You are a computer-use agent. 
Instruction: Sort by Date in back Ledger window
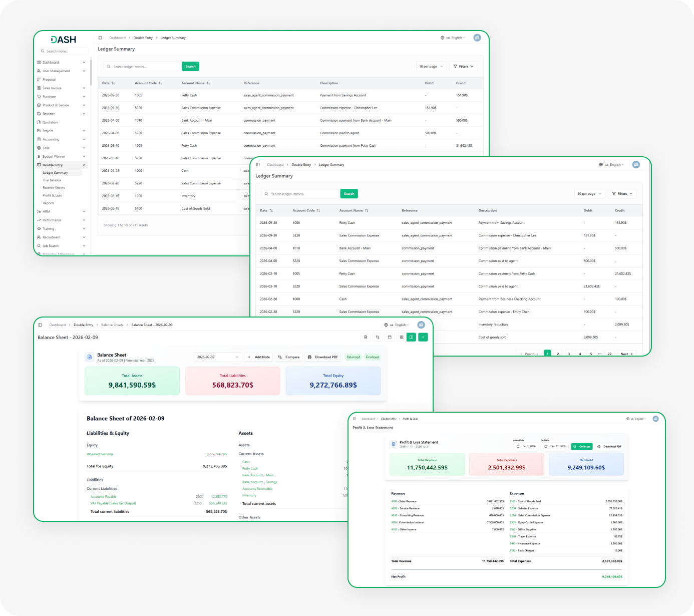tap(109, 83)
